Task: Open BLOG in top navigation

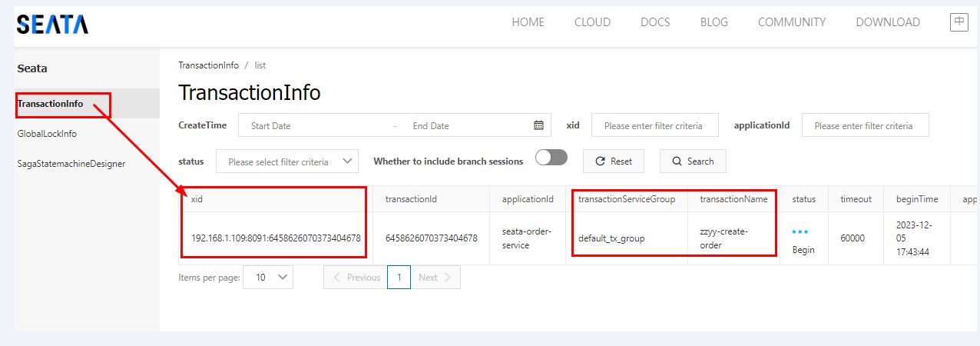Action: pos(713,22)
